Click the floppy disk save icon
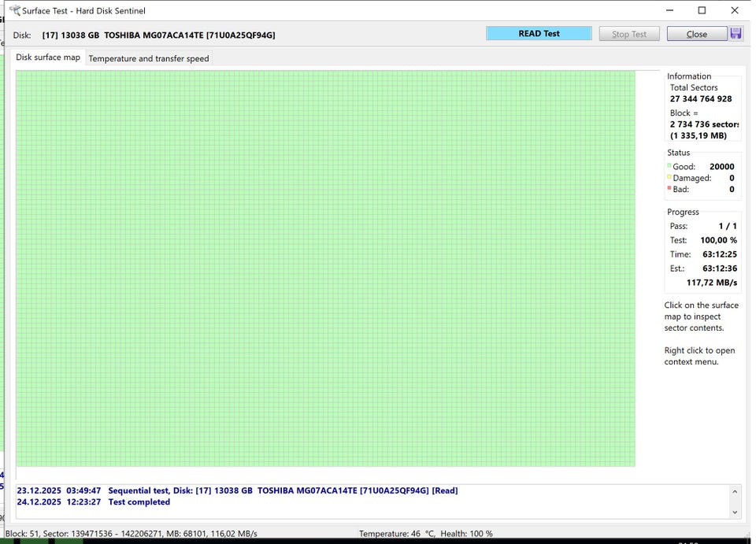The image size is (756, 544). (736, 34)
